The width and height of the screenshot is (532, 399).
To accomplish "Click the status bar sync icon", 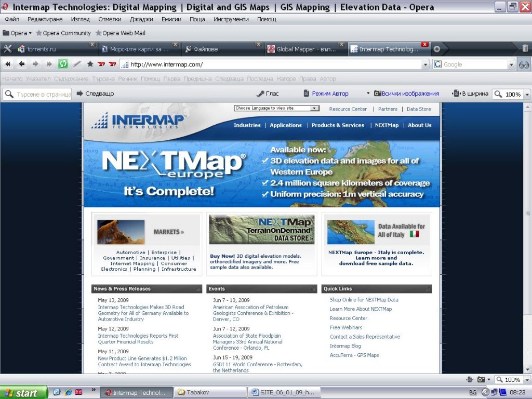I will [470, 379].
